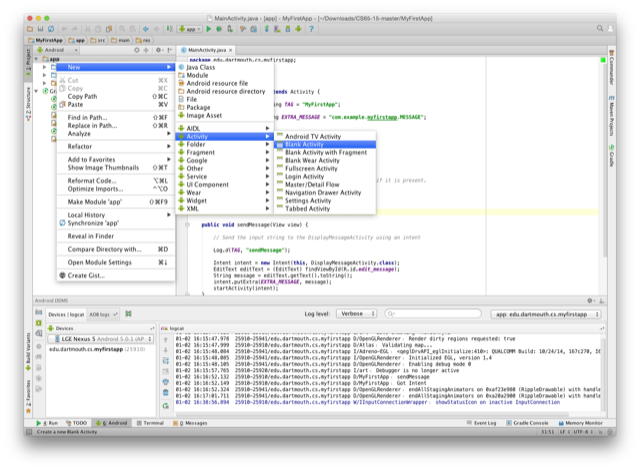Open the Maven Projects side panel
The image size is (640, 470).
[x=611, y=116]
